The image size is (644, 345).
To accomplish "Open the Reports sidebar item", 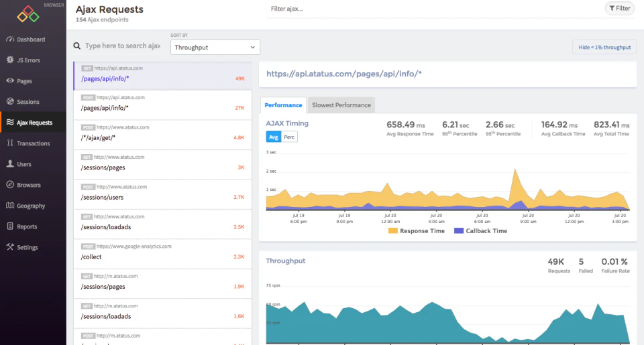I will click(27, 226).
